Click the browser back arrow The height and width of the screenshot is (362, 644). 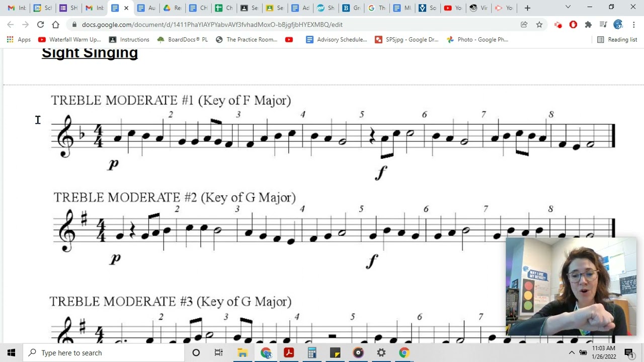[11, 24]
